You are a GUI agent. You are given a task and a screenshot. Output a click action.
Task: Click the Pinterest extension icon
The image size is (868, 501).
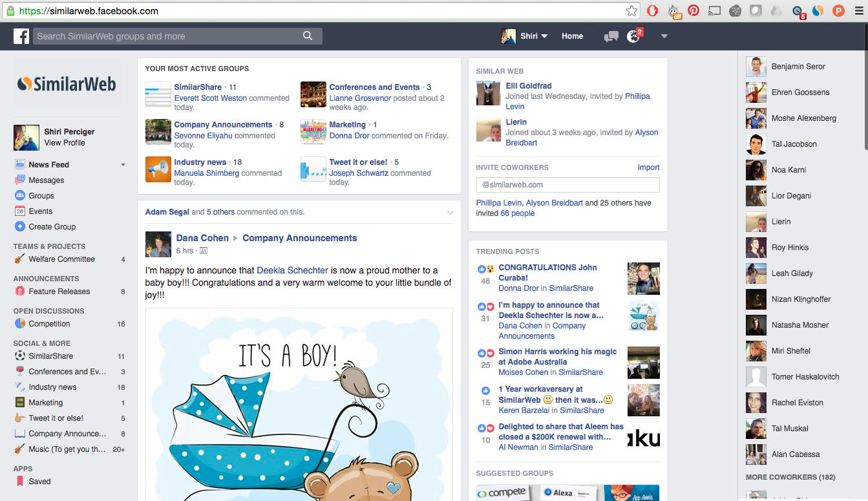pos(693,10)
